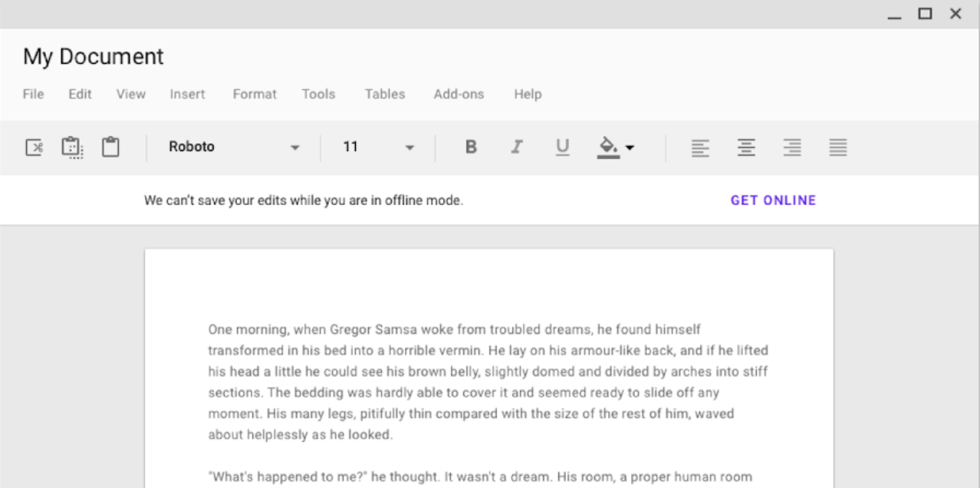Image resolution: width=980 pixels, height=488 pixels.
Task: Center align the text
Action: [x=746, y=147]
